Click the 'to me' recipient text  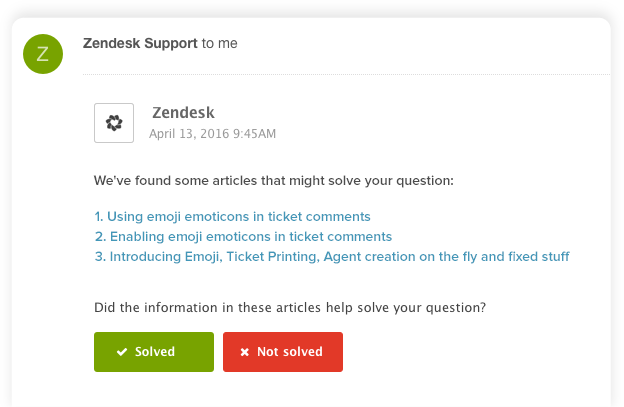tap(220, 43)
